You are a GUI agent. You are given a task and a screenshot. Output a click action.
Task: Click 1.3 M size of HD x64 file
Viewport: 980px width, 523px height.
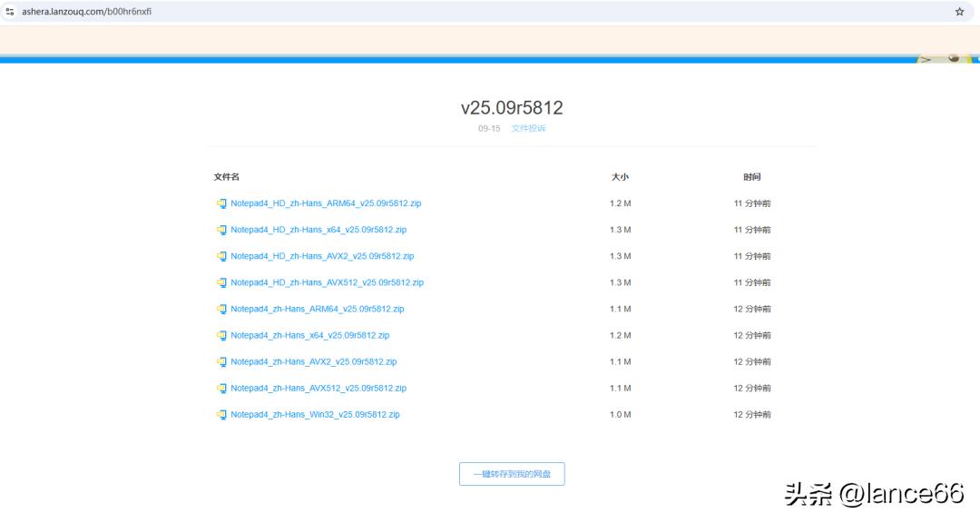(x=620, y=230)
